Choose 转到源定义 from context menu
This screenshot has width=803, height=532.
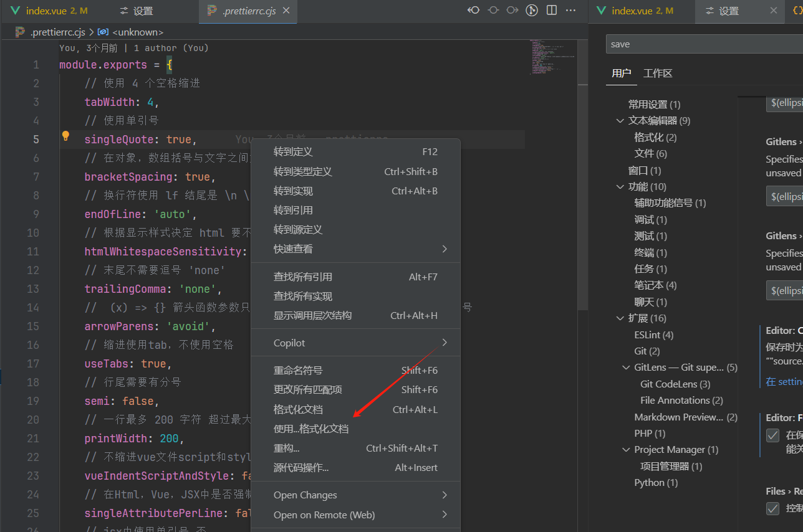coord(355,230)
